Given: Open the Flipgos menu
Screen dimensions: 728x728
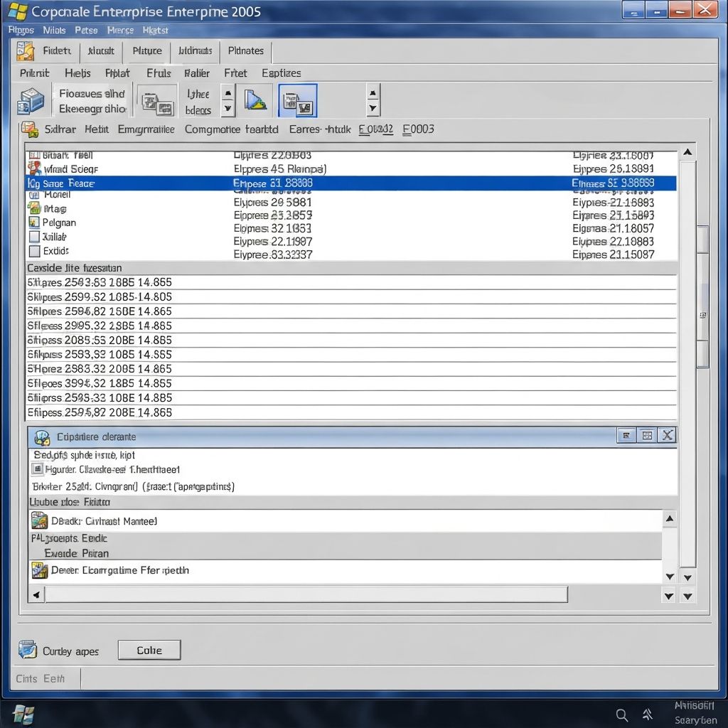Looking at the screenshot, I should [x=21, y=30].
